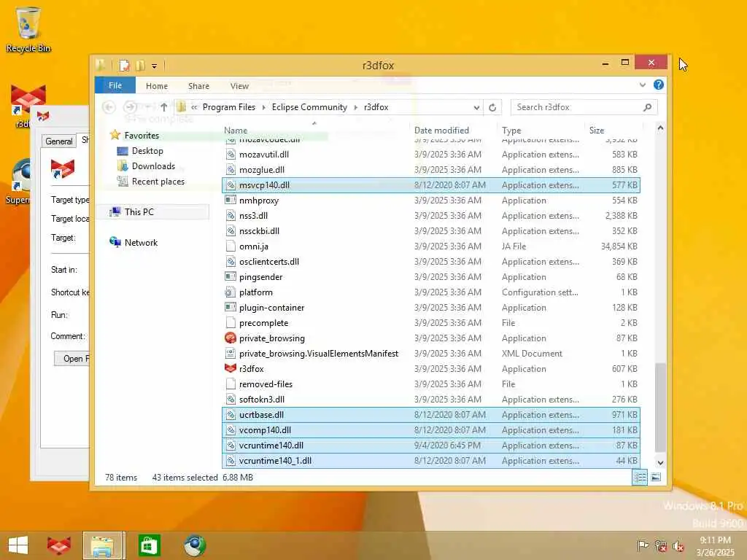Click the msvcp140.dll file icon
Screen dimensions: 747x560
point(230,185)
